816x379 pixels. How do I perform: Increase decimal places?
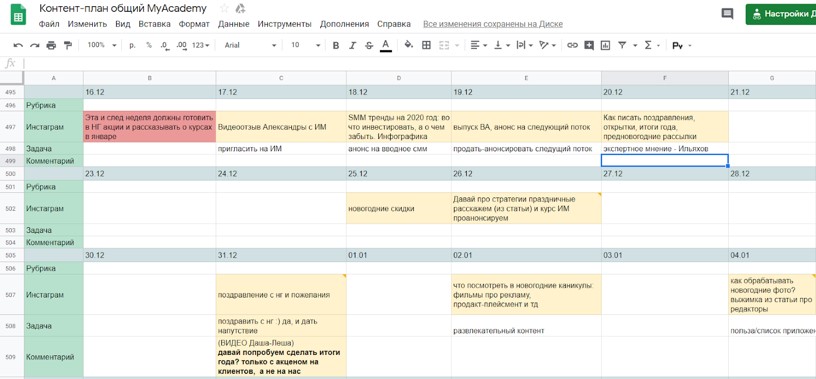pos(182,45)
